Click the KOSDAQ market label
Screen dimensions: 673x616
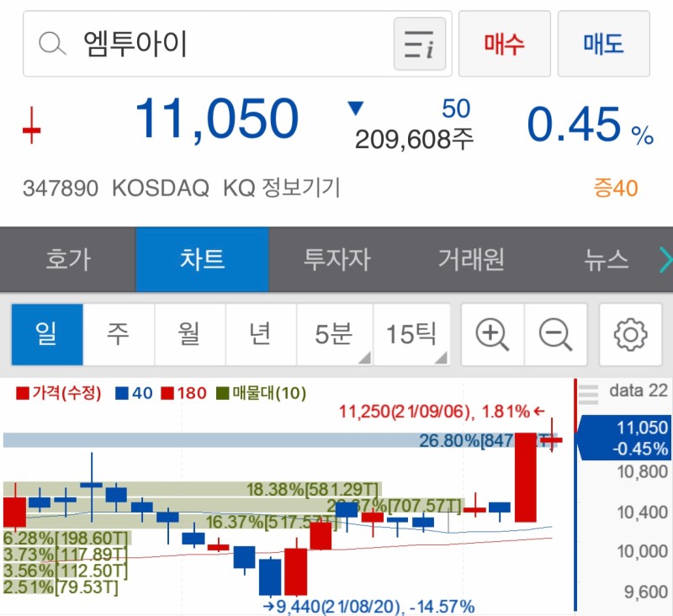click(161, 189)
